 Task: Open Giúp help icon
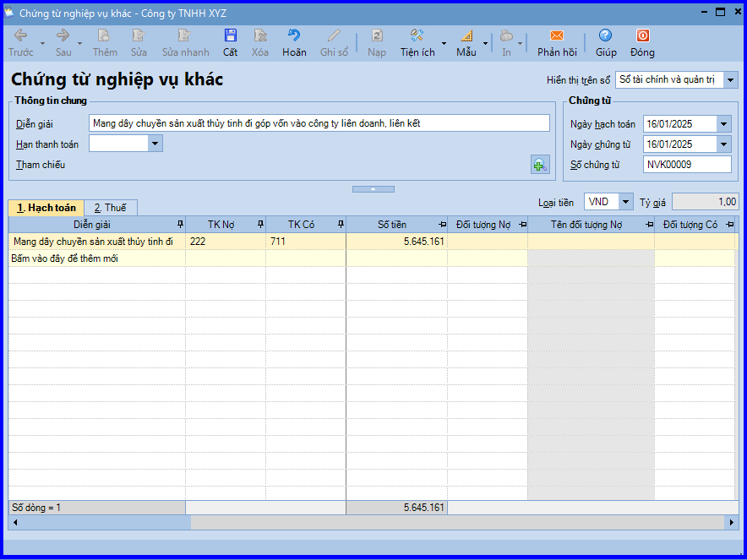605,36
